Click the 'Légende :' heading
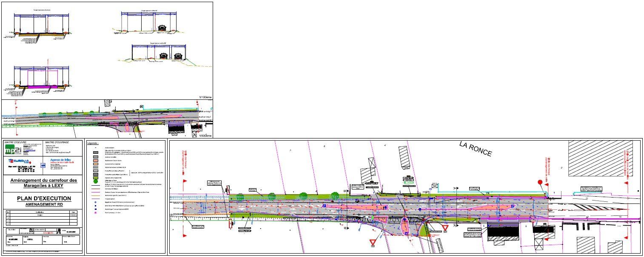Screen dimensions: 644x257 93,143
